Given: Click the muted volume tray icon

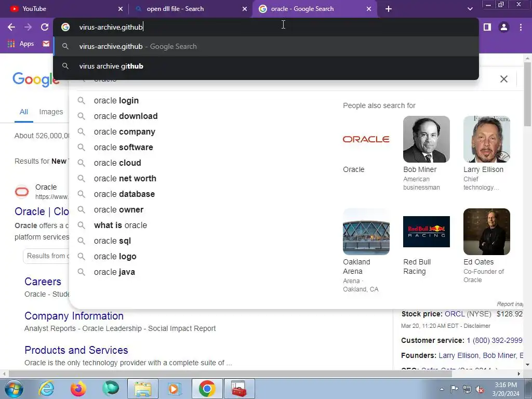Looking at the screenshot, I should (480, 390).
